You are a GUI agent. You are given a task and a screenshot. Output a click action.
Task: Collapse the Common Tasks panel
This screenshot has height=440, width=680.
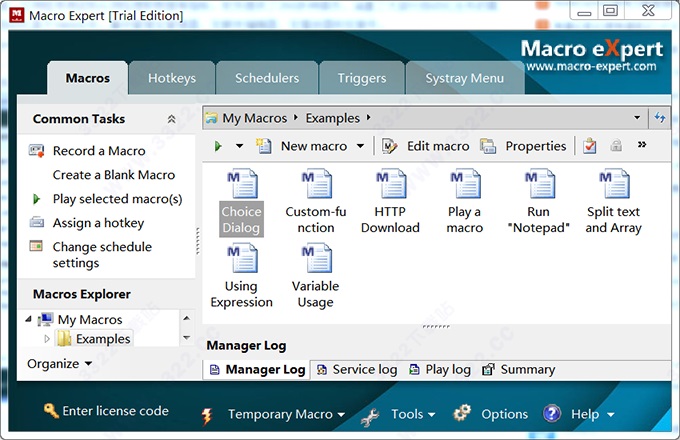pyautogui.click(x=171, y=119)
